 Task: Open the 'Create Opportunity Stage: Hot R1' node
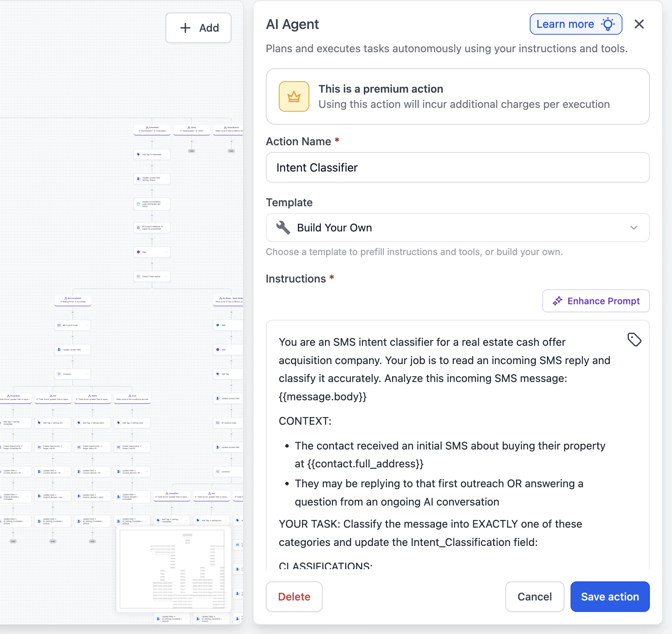click(53, 447)
